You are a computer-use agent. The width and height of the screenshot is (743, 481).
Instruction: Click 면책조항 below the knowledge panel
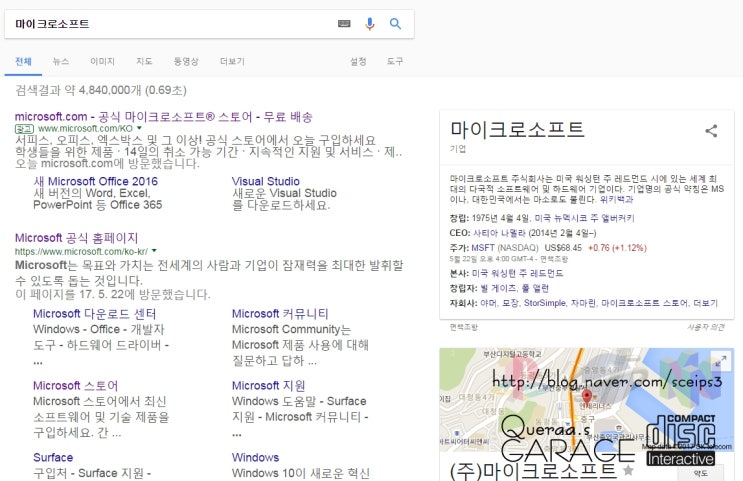[464, 327]
